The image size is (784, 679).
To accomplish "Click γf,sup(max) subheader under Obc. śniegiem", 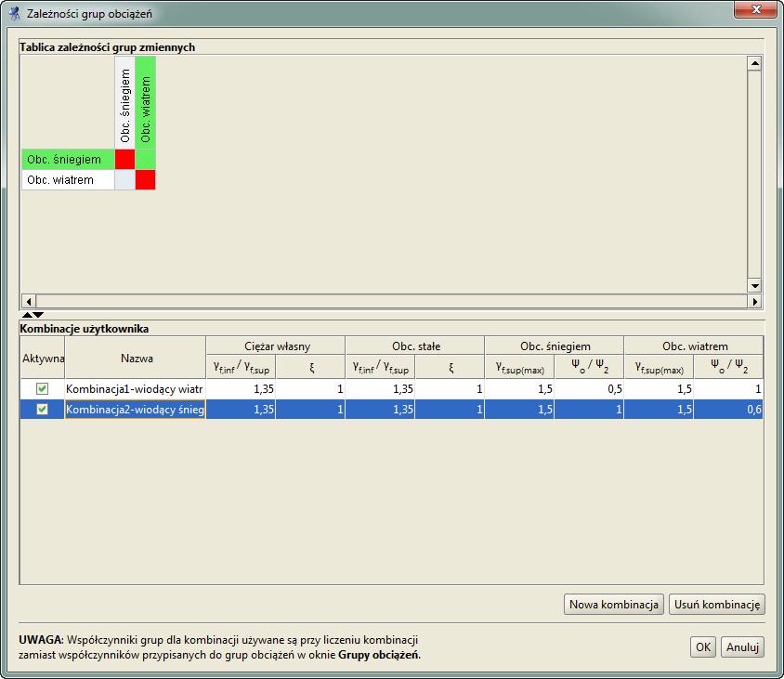I will pyautogui.click(x=519, y=367).
